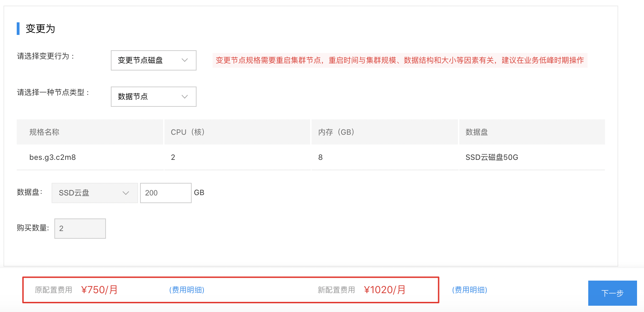Click the disk size field showing 200

166,193
